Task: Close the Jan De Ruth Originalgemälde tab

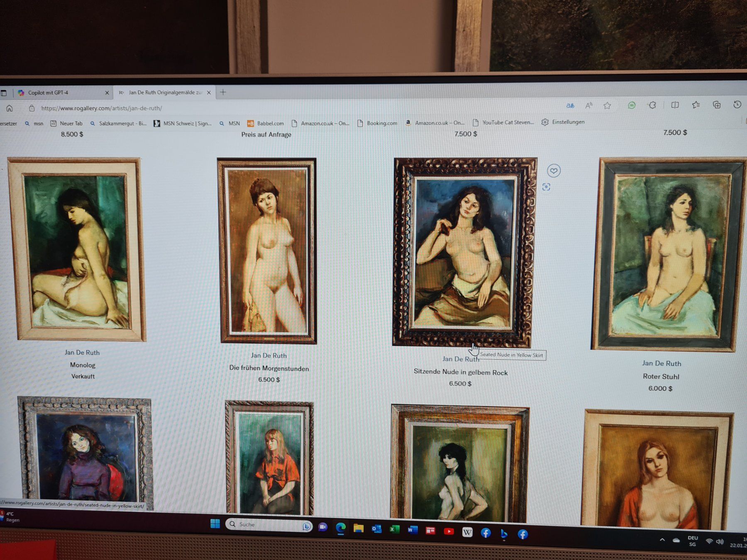Action: tap(209, 93)
